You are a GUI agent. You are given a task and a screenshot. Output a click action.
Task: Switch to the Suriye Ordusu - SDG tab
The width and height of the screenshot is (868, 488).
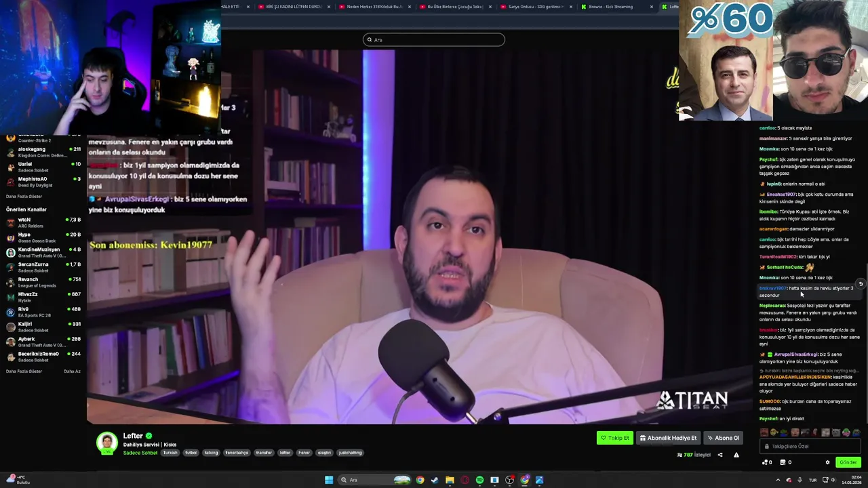tap(536, 7)
